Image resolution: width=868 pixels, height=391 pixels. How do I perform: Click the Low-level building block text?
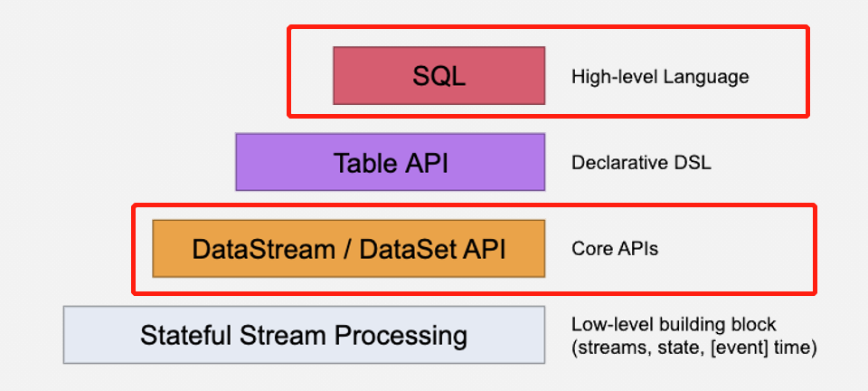[x=674, y=324]
